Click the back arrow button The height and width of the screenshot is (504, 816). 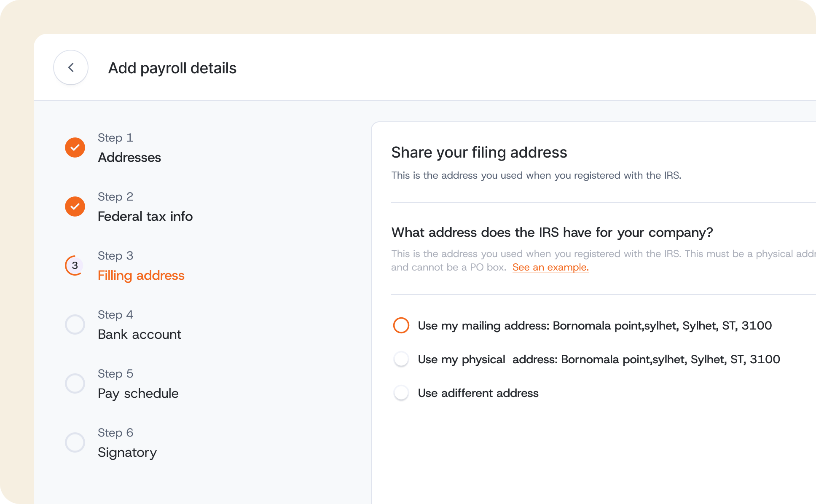(70, 67)
